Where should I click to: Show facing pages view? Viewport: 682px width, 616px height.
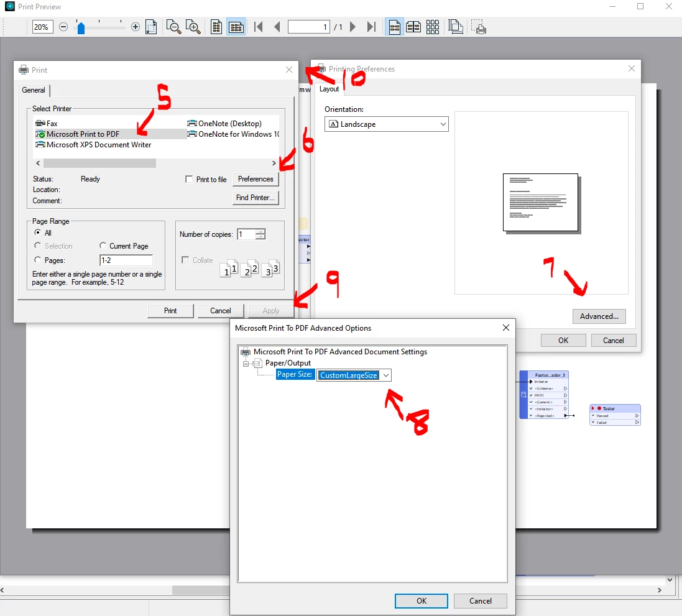pos(413,27)
